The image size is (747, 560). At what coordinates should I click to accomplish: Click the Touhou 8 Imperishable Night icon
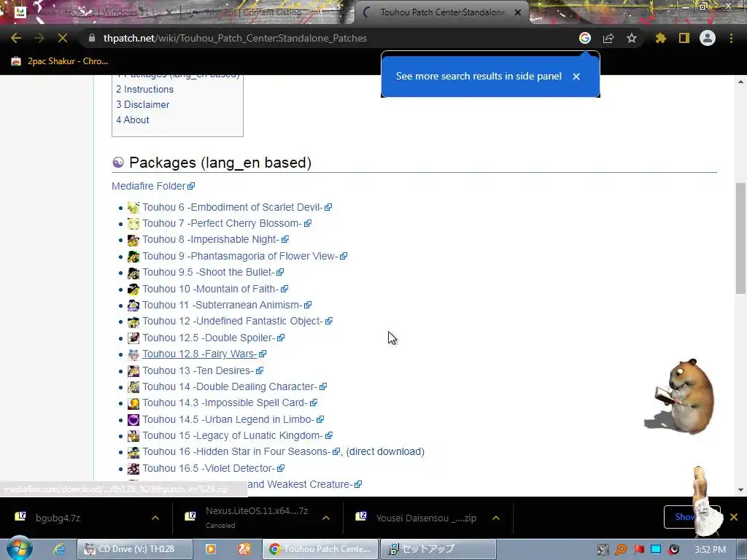pyautogui.click(x=133, y=240)
